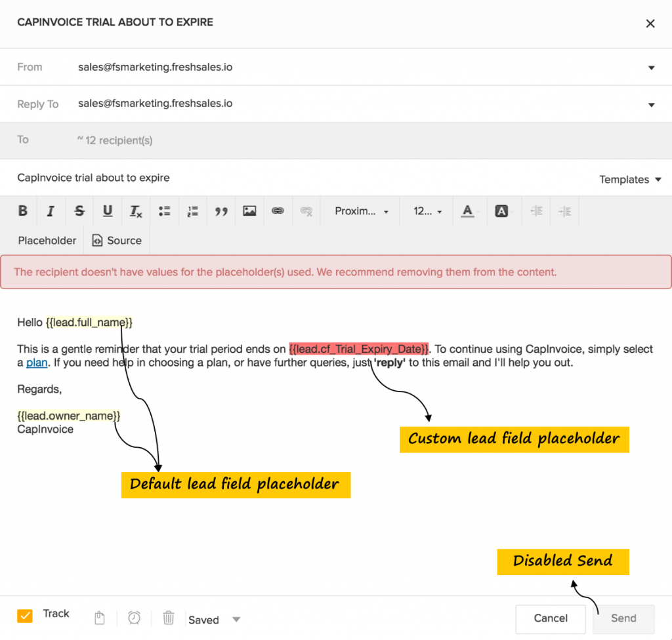Uncheck the Track checkbox
The width and height of the screenshot is (672, 640).
25,616
